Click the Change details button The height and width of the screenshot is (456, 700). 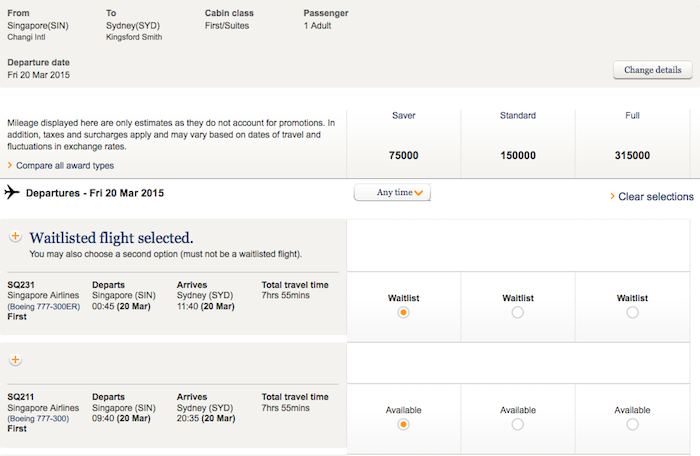652,70
